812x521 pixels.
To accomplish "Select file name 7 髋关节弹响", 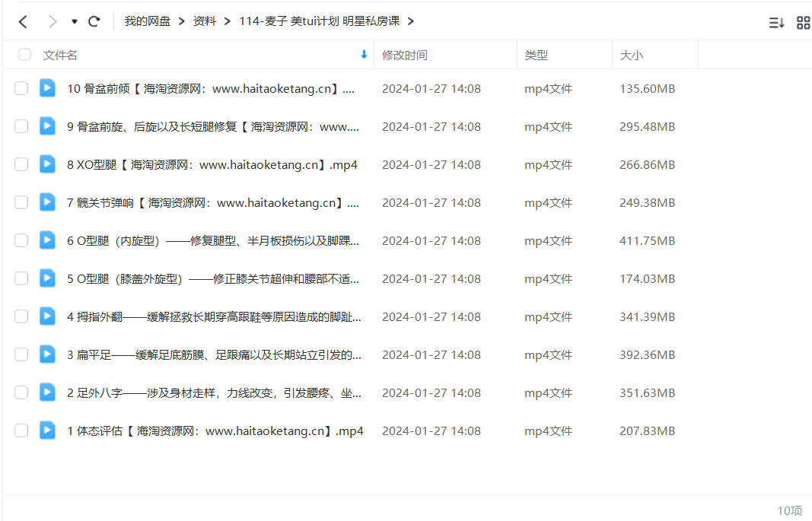I will [x=213, y=203].
